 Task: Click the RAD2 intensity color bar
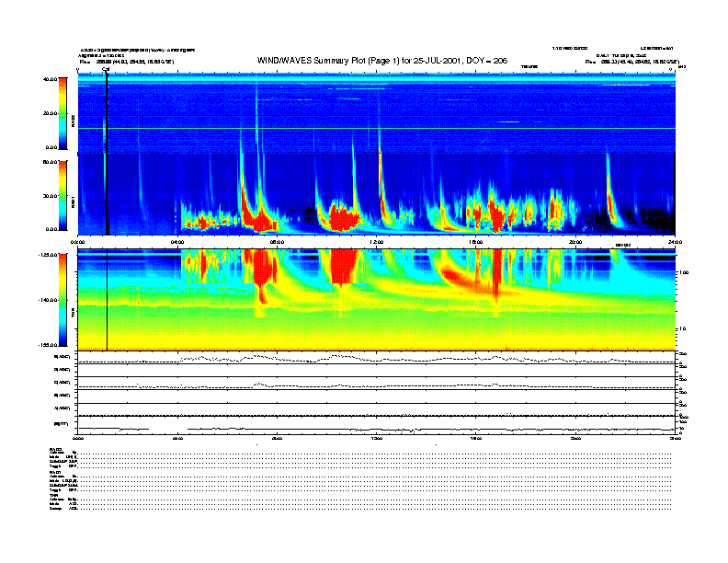pos(63,113)
